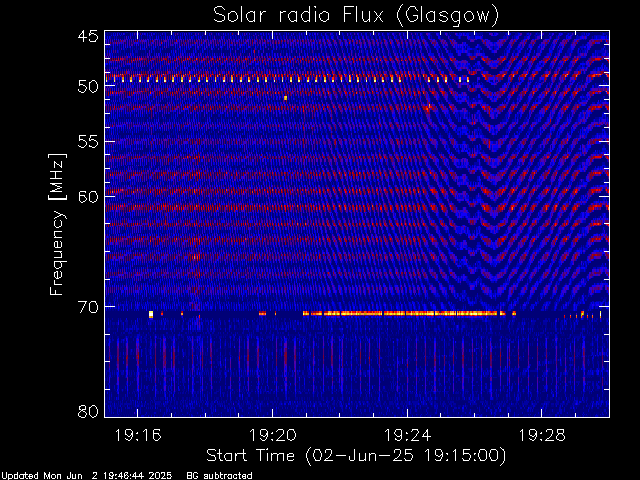The height and width of the screenshot is (480, 640).
Task: Click the plot title 'Solar radio Flux (Glasgow)'
Action: click(356, 16)
